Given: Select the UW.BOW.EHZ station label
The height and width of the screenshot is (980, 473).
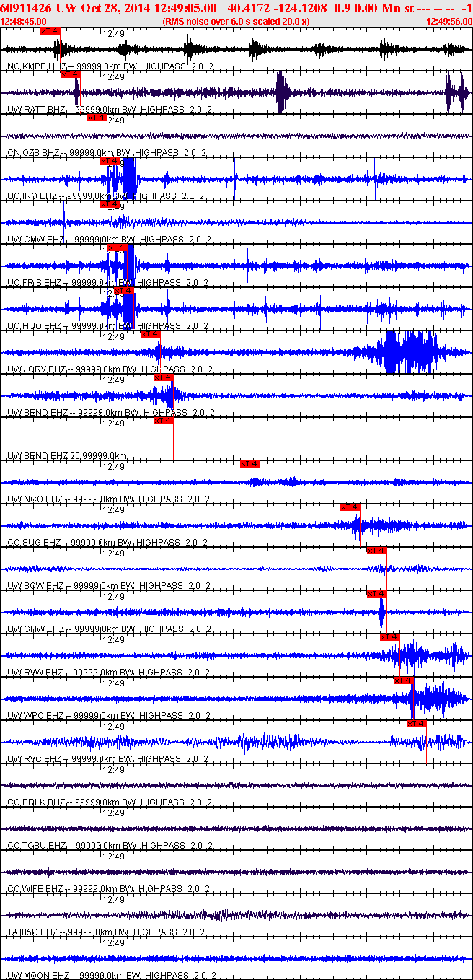Looking at the screenshot, I should click(x=108, y=586).
